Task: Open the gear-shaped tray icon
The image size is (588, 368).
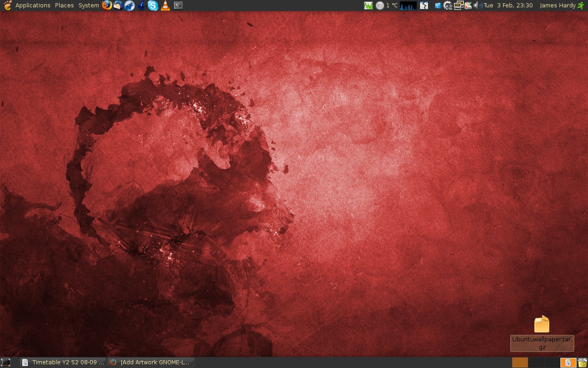Action: pyautogui.click(x=448, y=6)
